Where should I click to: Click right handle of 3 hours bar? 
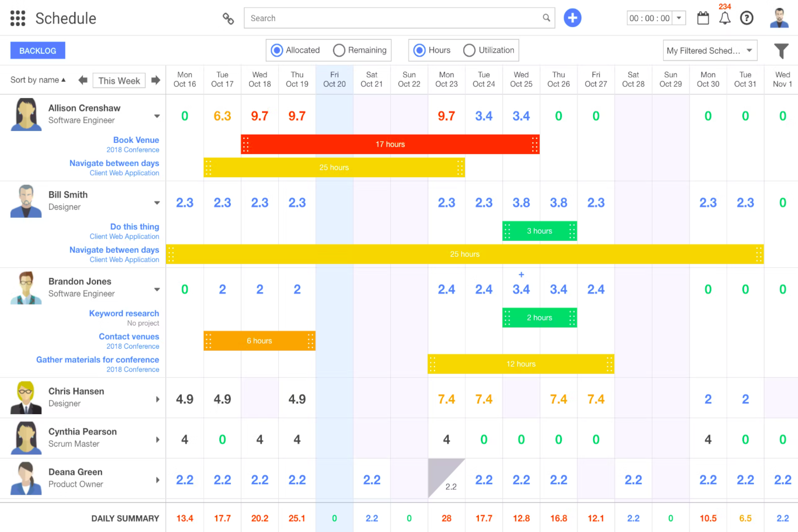(572, 231)
